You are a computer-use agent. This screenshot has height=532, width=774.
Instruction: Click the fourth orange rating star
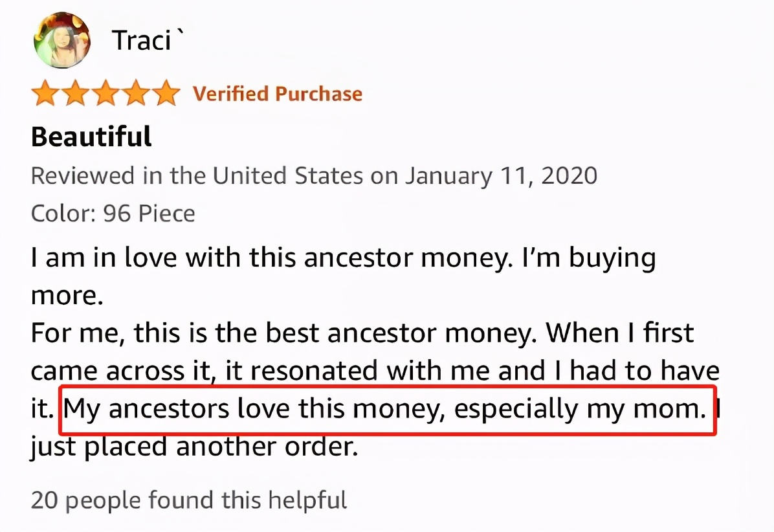pyautogui.click(x=136, y=94)
